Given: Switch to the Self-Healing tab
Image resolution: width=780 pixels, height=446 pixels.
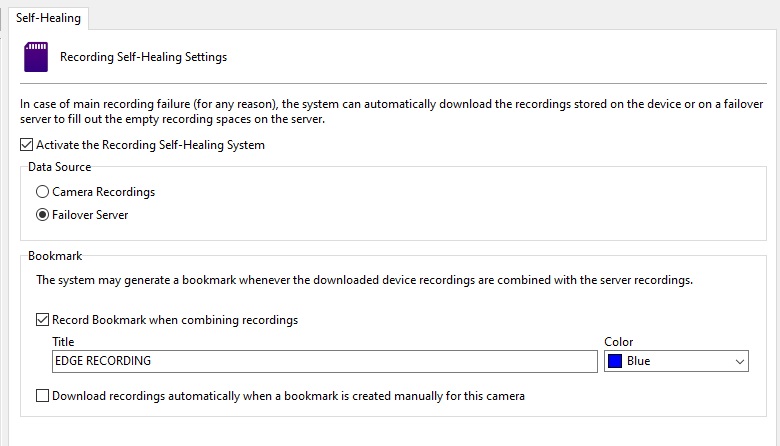Looking at the screenshot, I should (48, 18).
